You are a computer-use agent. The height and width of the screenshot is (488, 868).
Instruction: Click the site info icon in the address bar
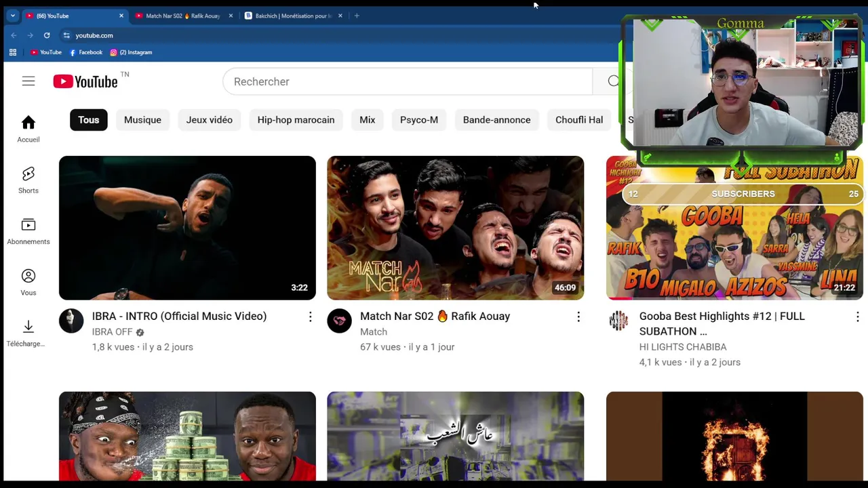(x=66, y=35)
